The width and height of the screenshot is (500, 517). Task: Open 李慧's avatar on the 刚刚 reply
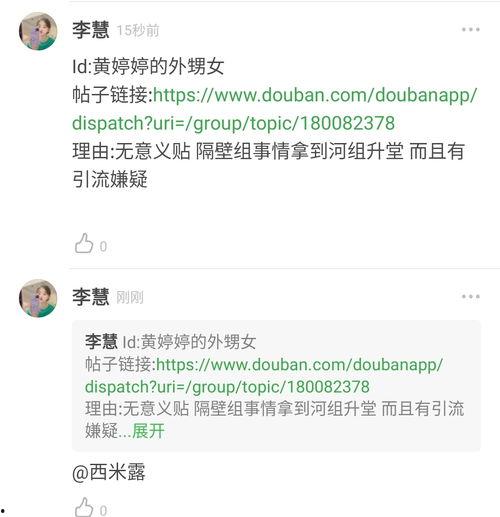coord(38,298)
